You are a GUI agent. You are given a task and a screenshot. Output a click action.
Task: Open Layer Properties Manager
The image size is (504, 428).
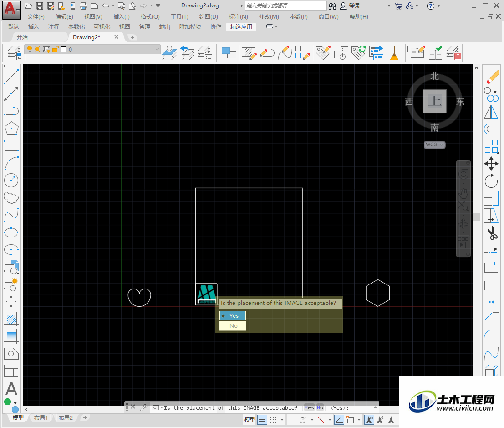point(15,53)
